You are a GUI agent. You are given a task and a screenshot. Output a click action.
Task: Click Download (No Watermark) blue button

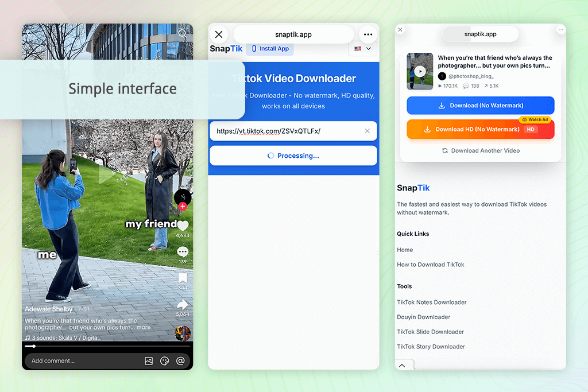click(481, 105)
